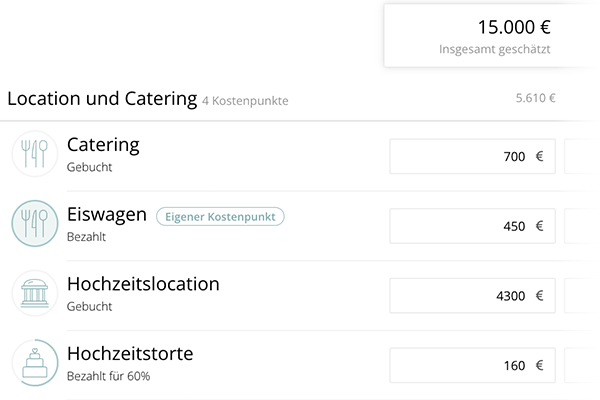Select the Hochzeitslocation item title
Viewport: 600px width, 400px height.
(143, 284)
